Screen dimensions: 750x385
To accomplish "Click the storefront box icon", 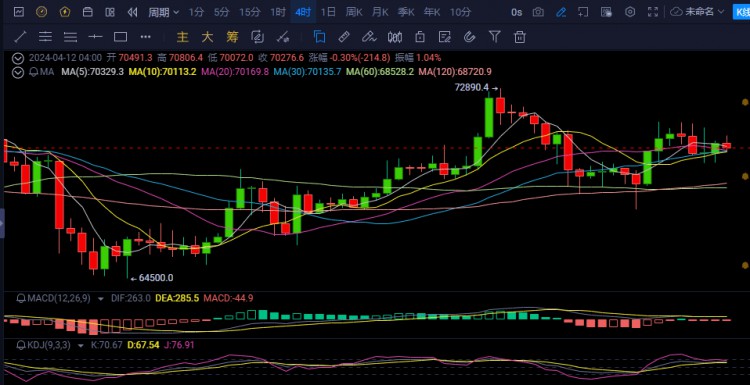I will pos(88,12).
